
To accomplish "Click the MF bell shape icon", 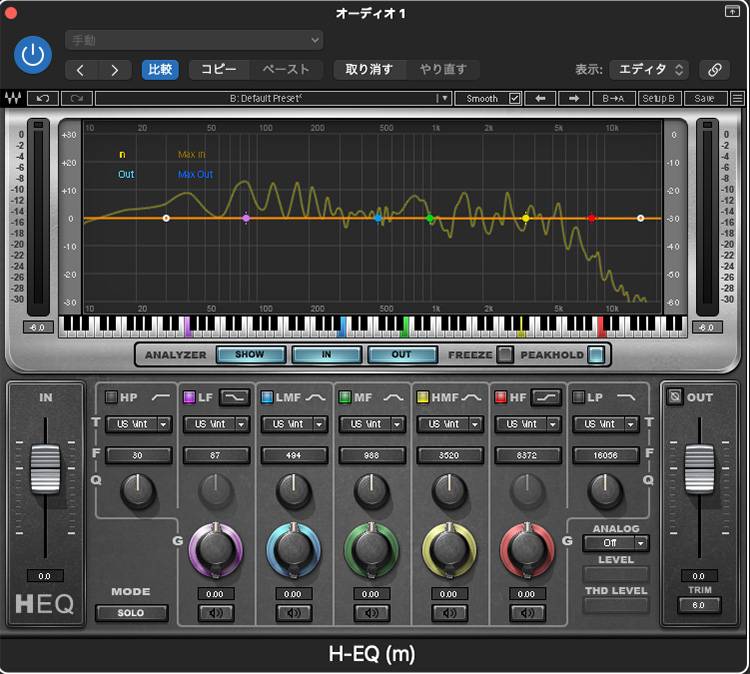I will click(393, 397).
